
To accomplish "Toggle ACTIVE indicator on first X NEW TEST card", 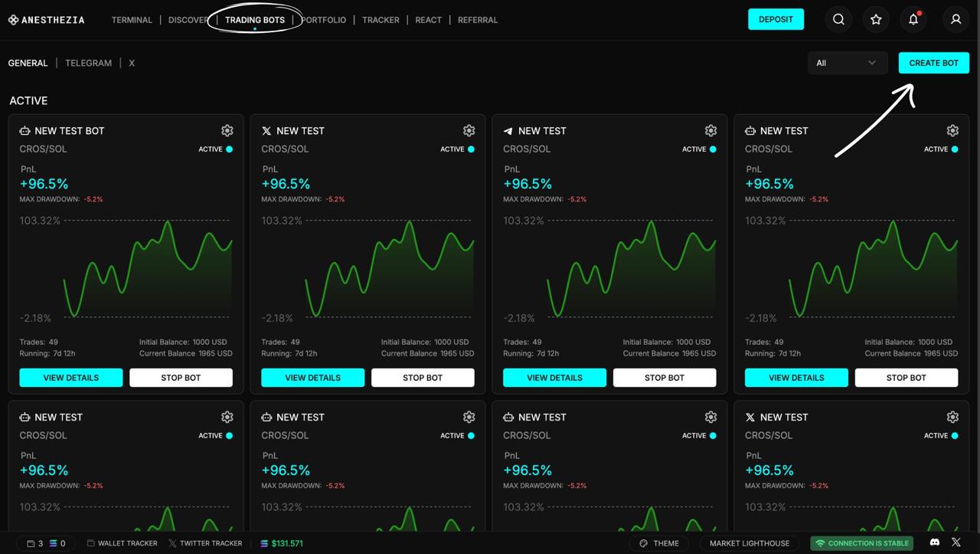I will [x=458, y=149].
